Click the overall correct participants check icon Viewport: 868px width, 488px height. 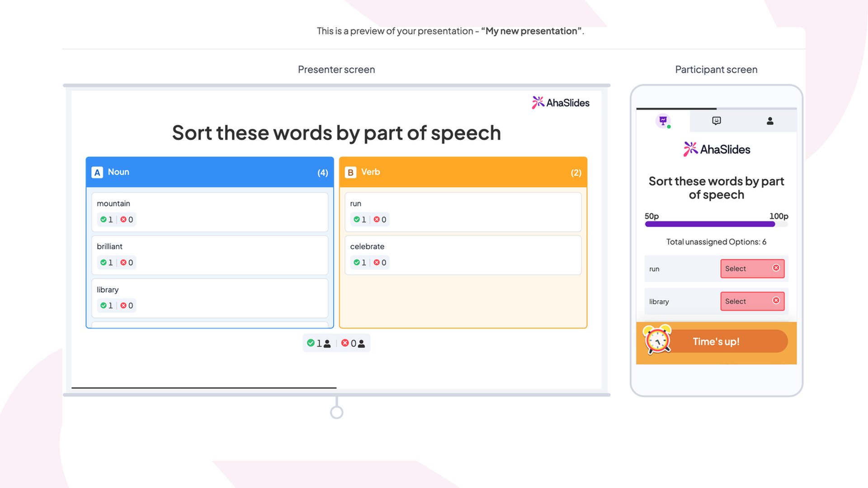click(x=311, y=343)
